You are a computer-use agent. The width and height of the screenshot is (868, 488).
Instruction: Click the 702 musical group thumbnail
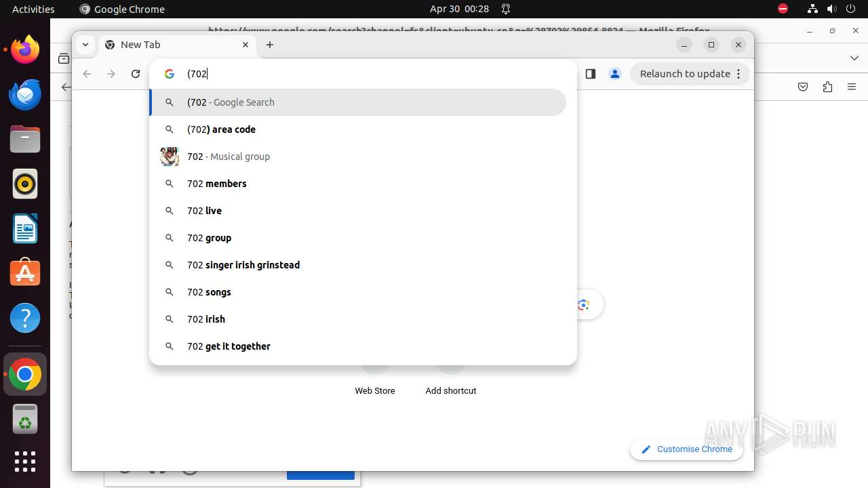(x=170, y=157)
